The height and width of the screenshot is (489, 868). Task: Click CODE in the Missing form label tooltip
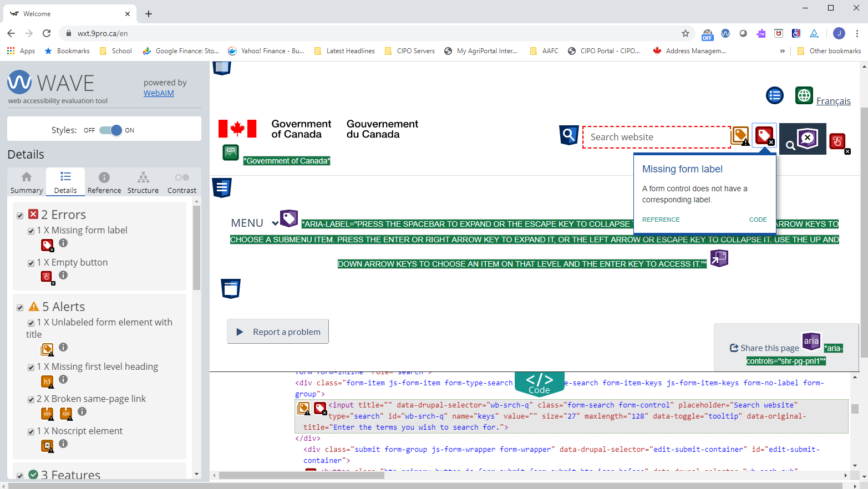[758, 220]
